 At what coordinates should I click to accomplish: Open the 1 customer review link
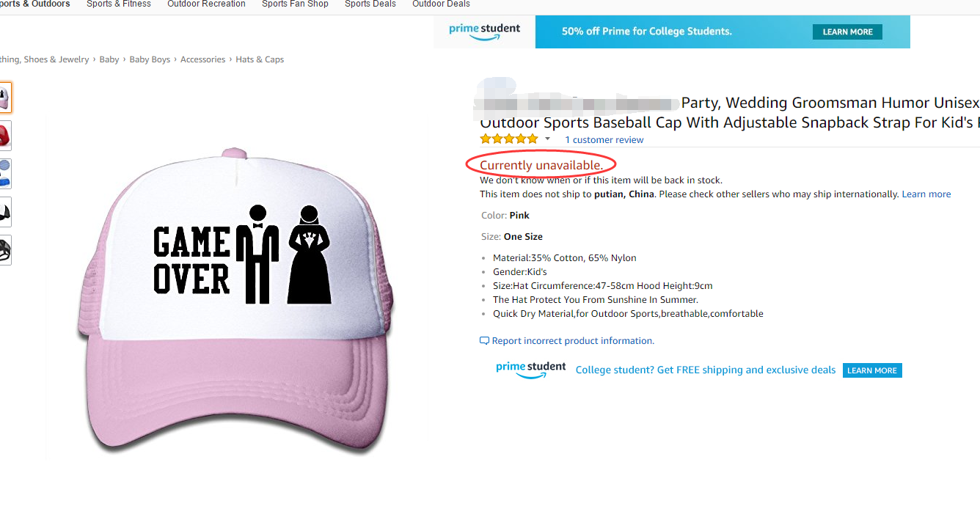(604, 140)
